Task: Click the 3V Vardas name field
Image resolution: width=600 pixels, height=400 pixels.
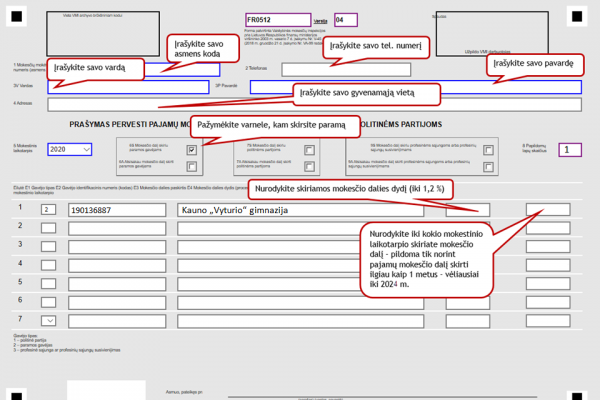Action: 129,87
